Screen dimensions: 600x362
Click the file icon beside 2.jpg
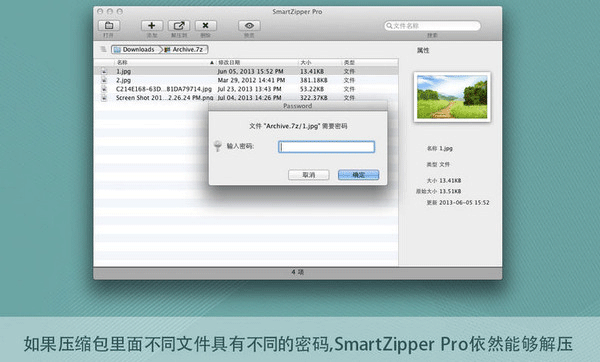(x=104, y=80)
